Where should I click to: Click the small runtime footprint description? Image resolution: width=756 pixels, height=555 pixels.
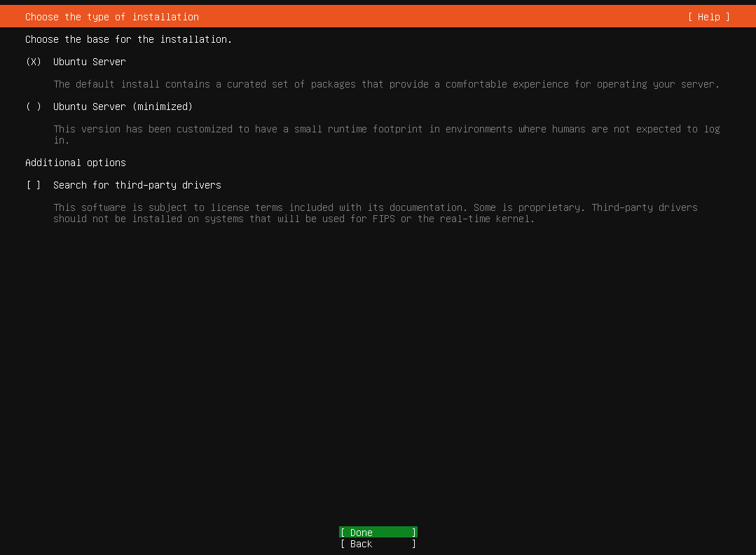pyautogui.click(x=386, y=135)
